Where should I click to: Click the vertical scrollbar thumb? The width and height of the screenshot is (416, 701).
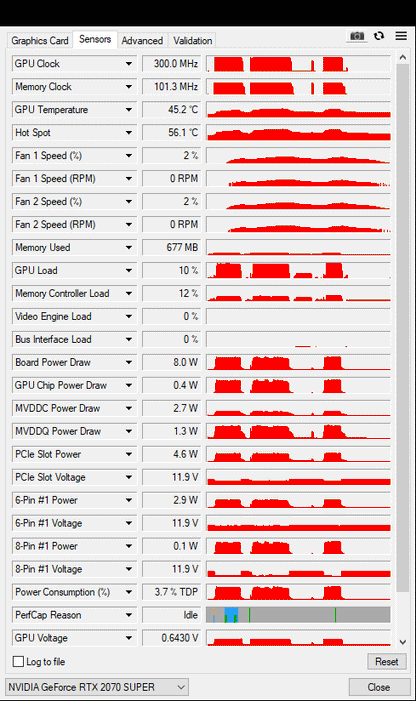pyautogui.click(x=403, y=327)
